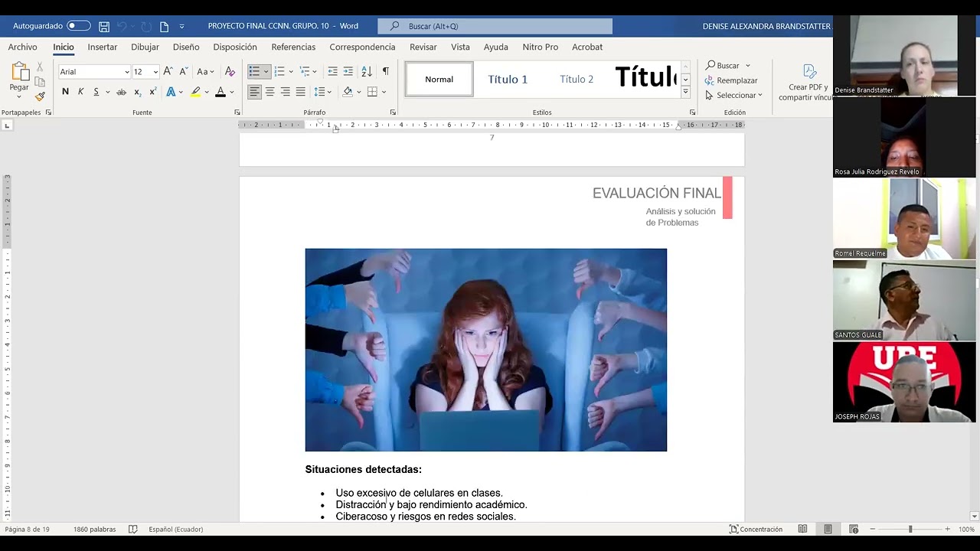Toggle underline (S) formatting
The image size is (980, 551).
point(96,92)
